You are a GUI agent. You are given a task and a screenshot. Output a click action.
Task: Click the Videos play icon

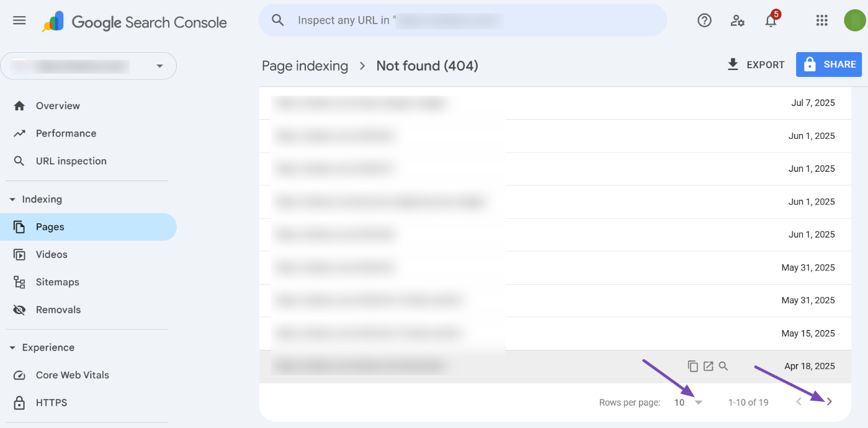coord(19,254)
